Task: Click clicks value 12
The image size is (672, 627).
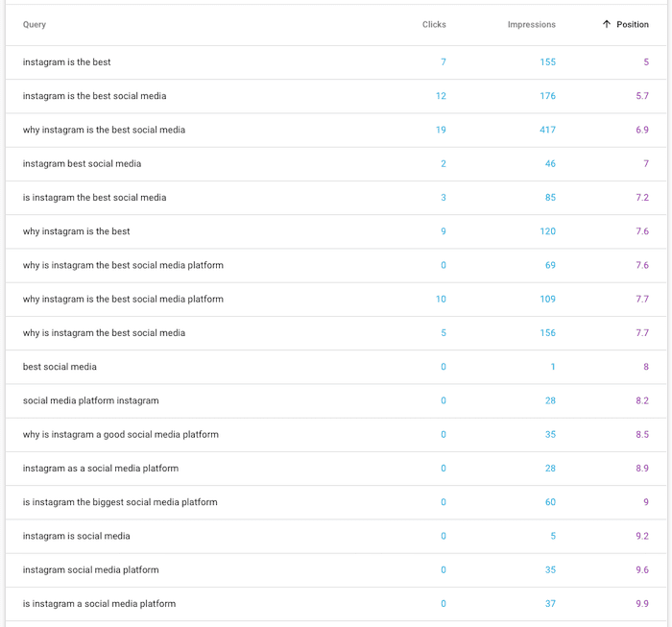Action: click(x=441, y=96)
